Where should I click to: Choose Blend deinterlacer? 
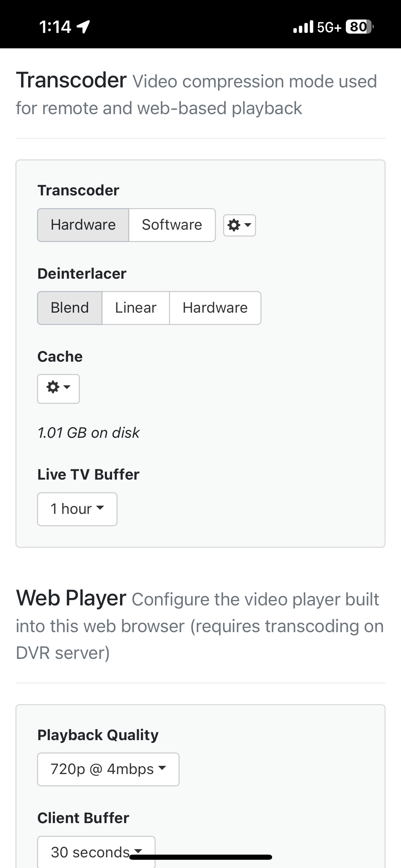70,308
